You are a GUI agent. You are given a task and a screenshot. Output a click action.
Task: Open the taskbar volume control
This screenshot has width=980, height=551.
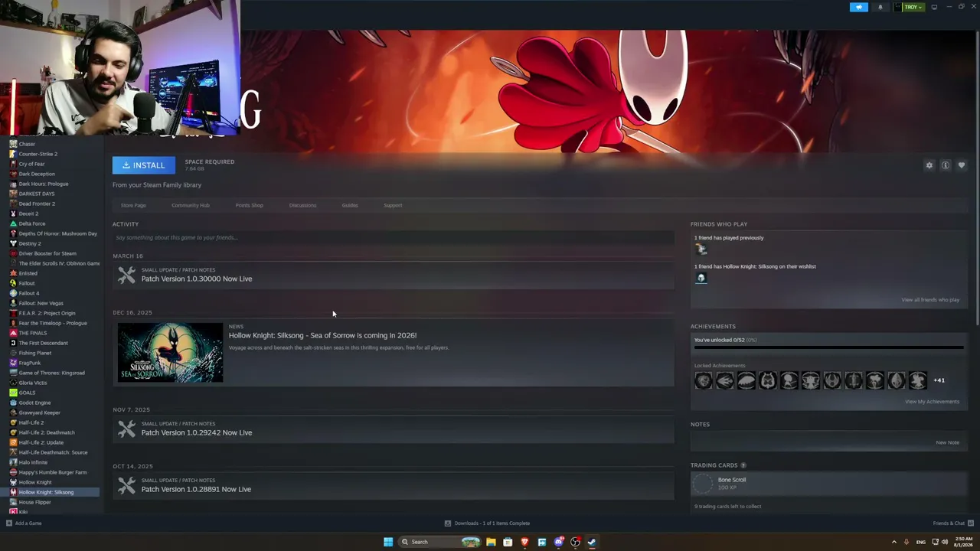[x=945, y=542]
